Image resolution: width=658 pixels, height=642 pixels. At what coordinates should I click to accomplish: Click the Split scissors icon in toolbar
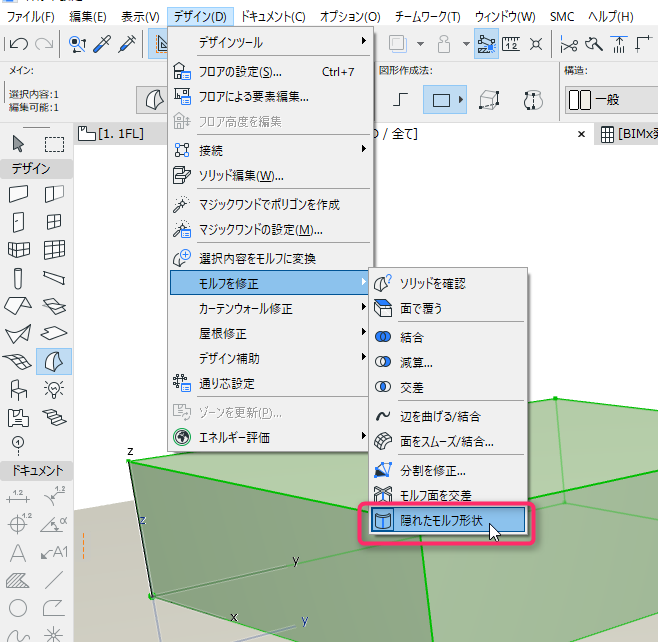click(x=569, y=44)
